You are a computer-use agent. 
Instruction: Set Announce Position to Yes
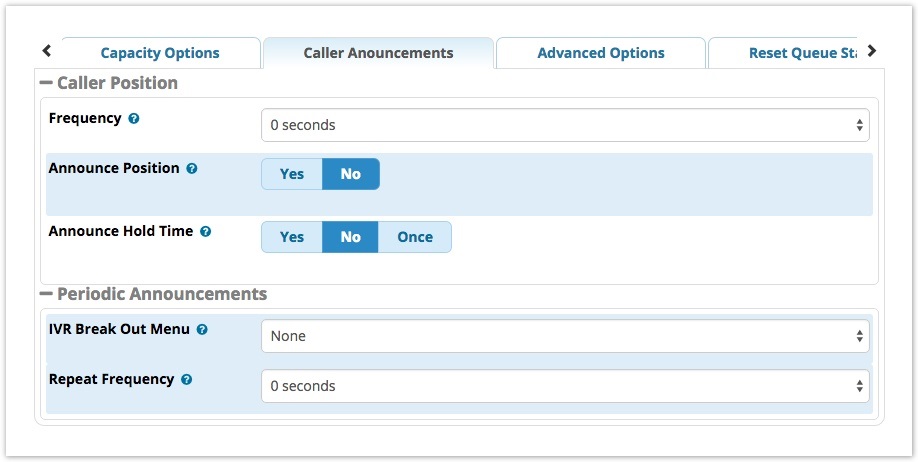click(x=292, y=174)
